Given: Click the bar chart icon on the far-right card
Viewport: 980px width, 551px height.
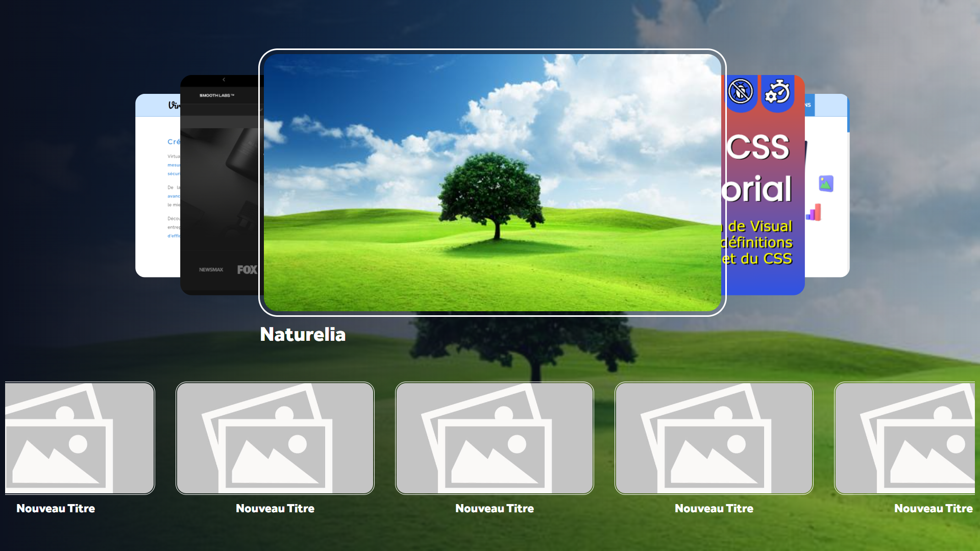Looking at the screenshot, I should click(814, 212).
